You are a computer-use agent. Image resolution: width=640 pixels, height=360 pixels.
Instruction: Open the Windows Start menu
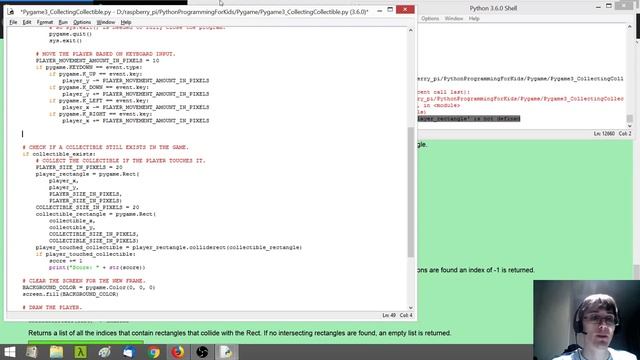point(9,352)
